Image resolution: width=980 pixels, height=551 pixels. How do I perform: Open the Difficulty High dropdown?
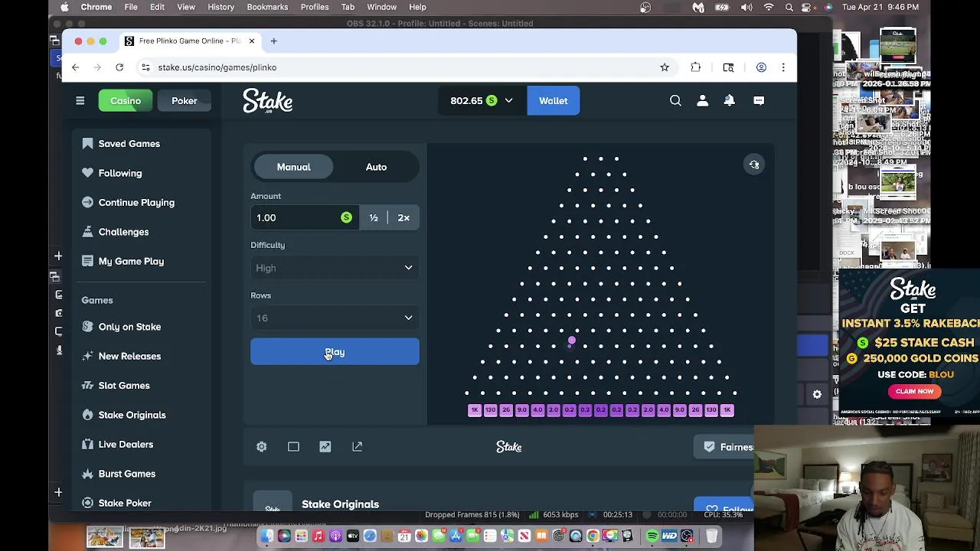point(335,268)
